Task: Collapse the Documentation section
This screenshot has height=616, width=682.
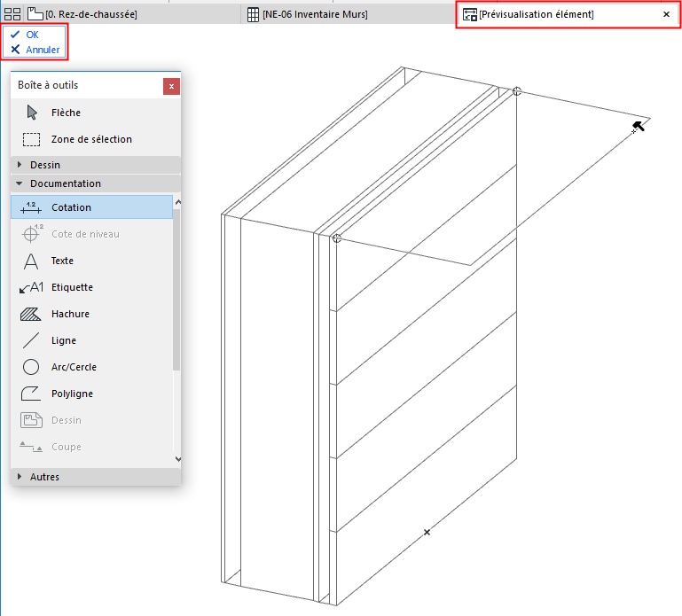Action: click(x=96, y=183)
